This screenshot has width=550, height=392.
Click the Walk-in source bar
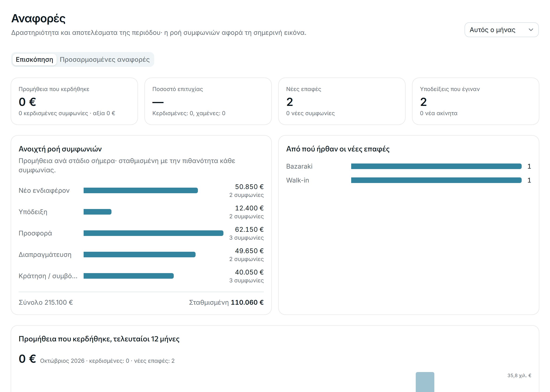(x=436, y=180)
